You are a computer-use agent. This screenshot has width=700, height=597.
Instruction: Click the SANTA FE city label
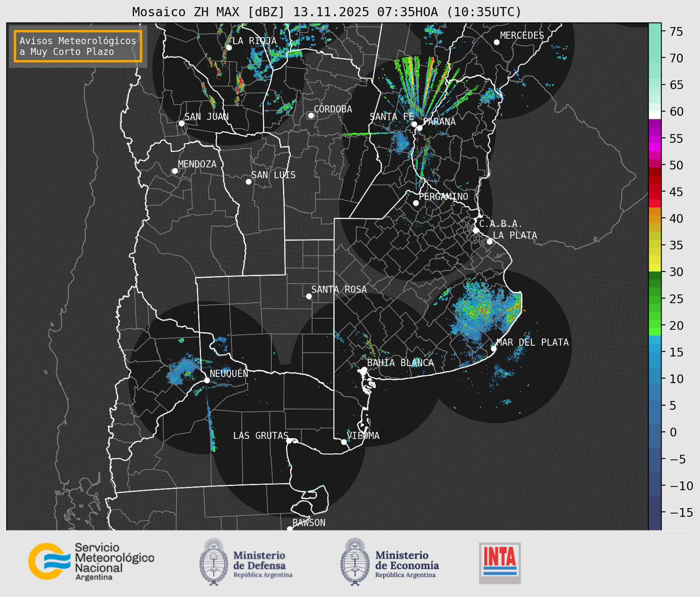click(392, 117)
